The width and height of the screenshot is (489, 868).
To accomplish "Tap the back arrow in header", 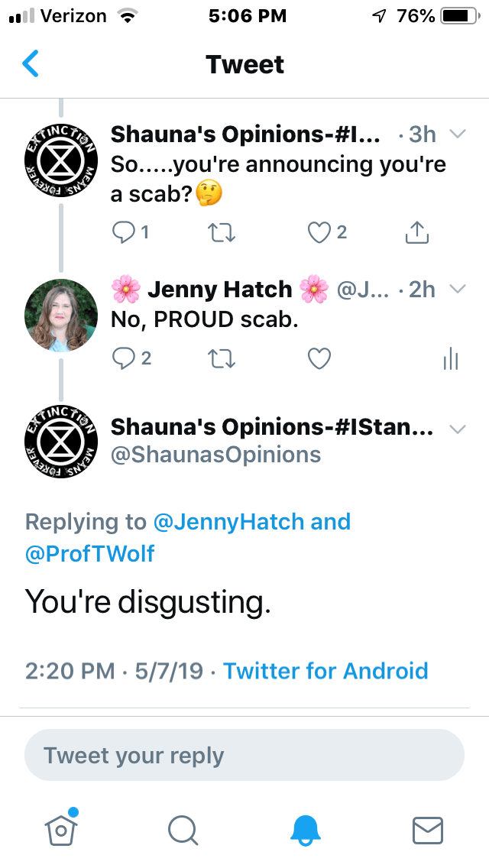I will 31,64.
